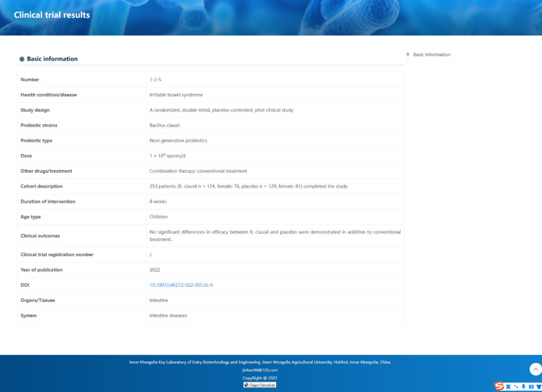The height and width of the screenshot is (392, 542).
Task: Click the Intestine organs/tissues value
Action: coord(159,300)
